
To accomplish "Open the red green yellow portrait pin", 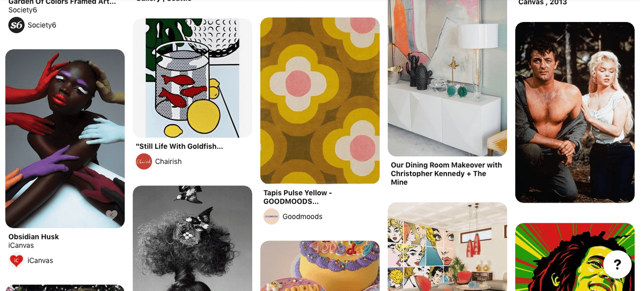I will pyautogui.click(x=575, y=257).
